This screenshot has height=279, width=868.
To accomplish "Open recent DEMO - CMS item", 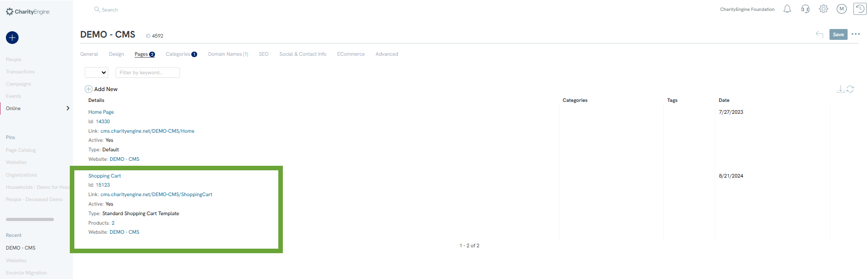I will pyautogui.click(x=20, y=248).
